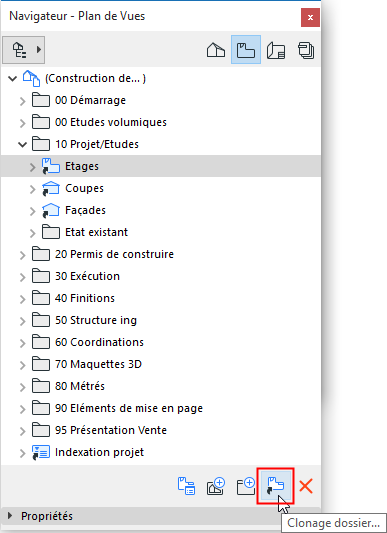Expand the Etages cloned folder

pos(32,167)
